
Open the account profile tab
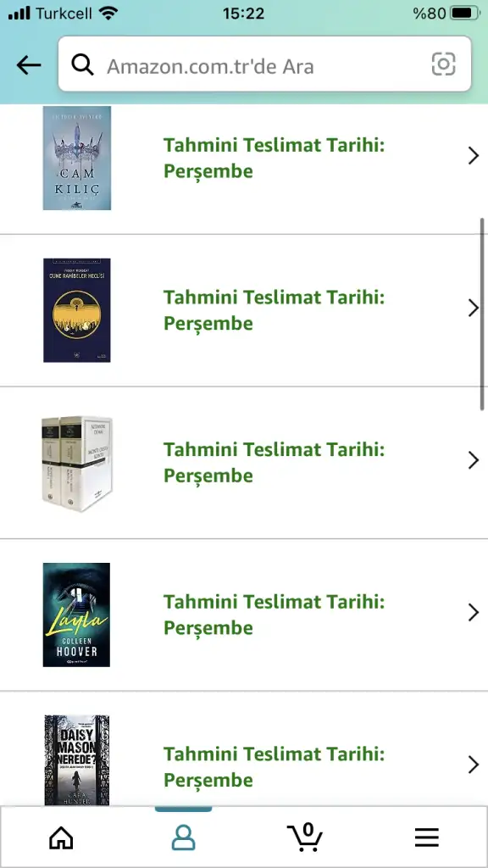183,838
